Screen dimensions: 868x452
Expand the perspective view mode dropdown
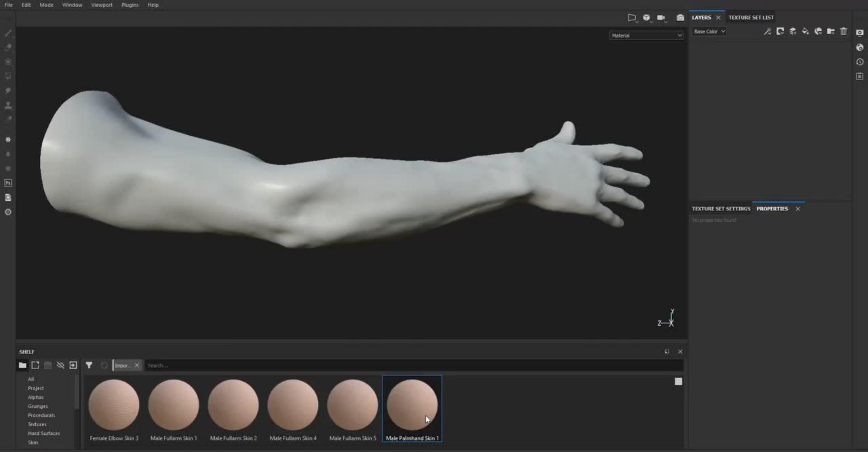tap(632, 18)
